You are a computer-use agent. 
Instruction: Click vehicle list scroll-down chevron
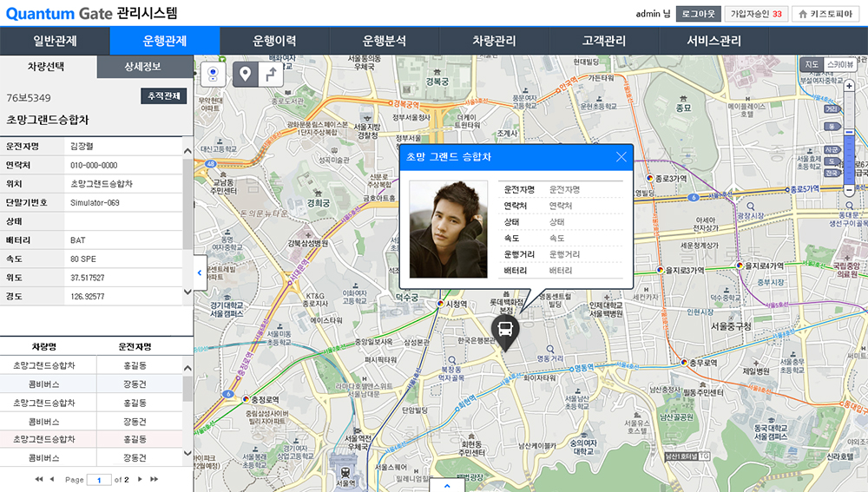click(x=187, y=453)
